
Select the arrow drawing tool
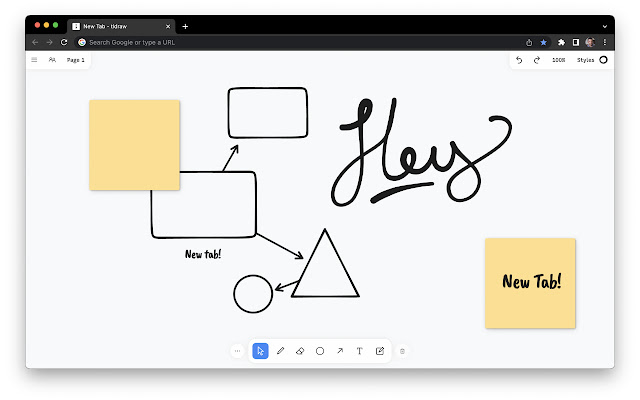tap(340, 351)
